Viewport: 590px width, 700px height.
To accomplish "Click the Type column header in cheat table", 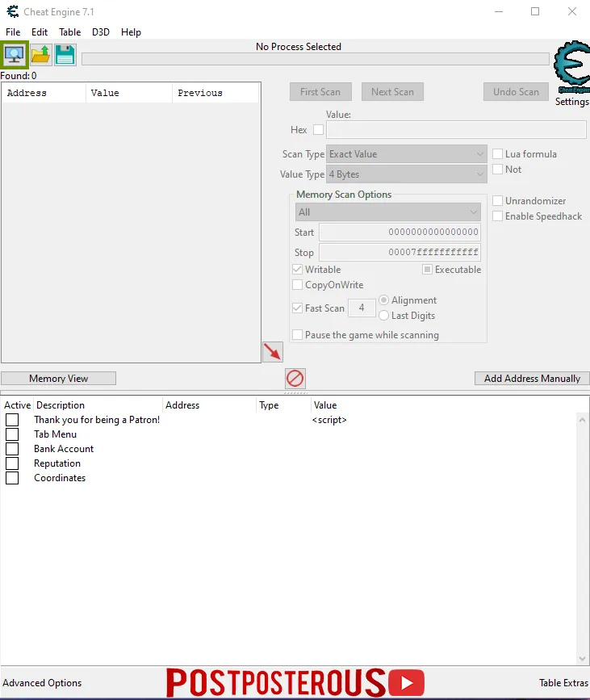I will [283, 405].
